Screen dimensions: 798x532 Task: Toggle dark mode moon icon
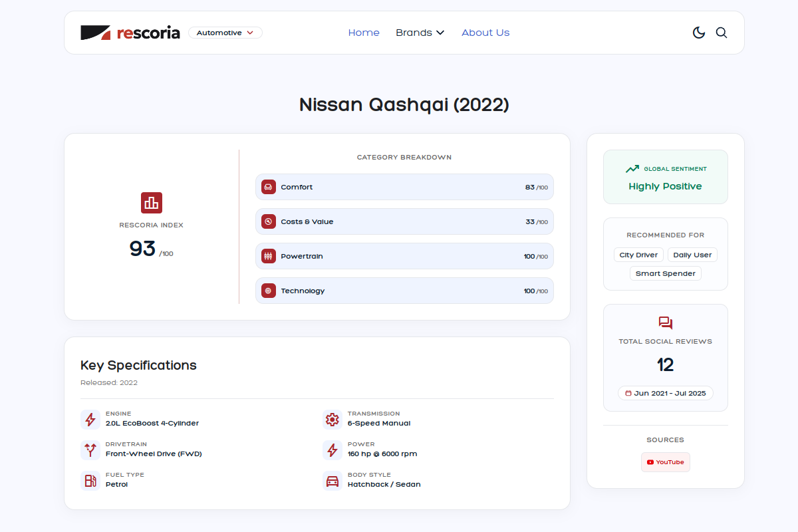click(x=699, y=33)
